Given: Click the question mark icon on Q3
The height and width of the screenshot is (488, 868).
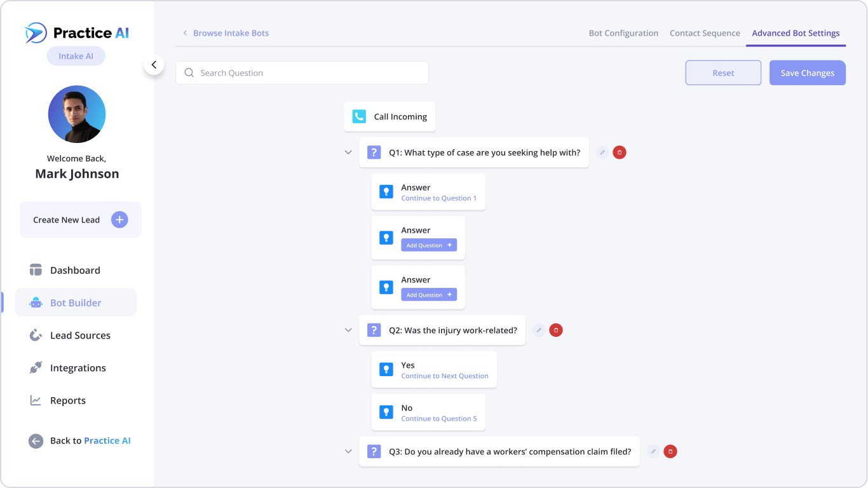Looking at the screenshot, I should tap(374, 451).
